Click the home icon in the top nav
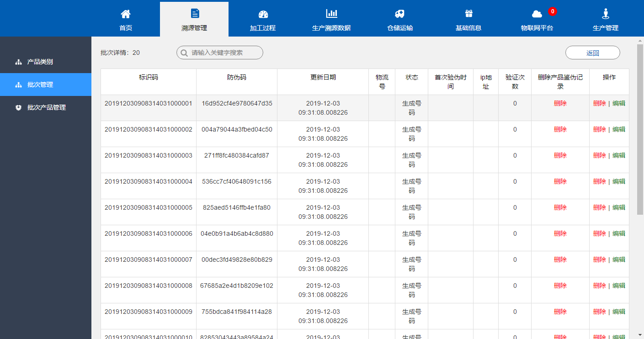Image resolution: width=644 pixels, height=339 pixels. pos(126,14)
